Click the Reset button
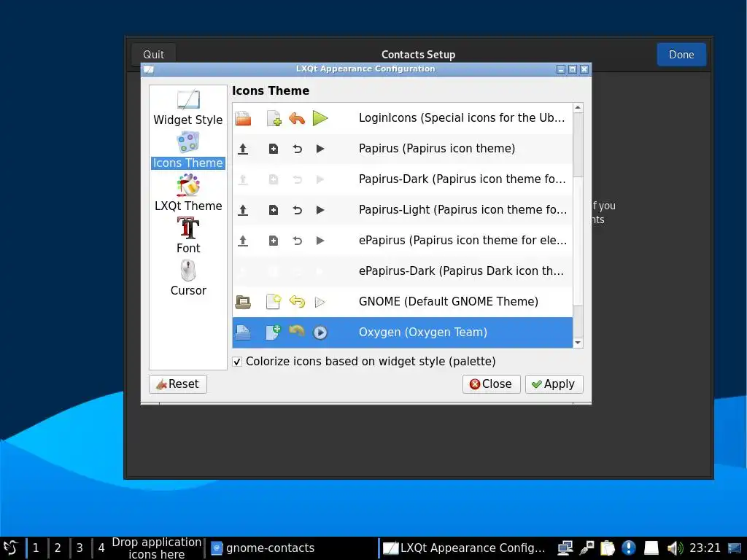 point(178,384)
